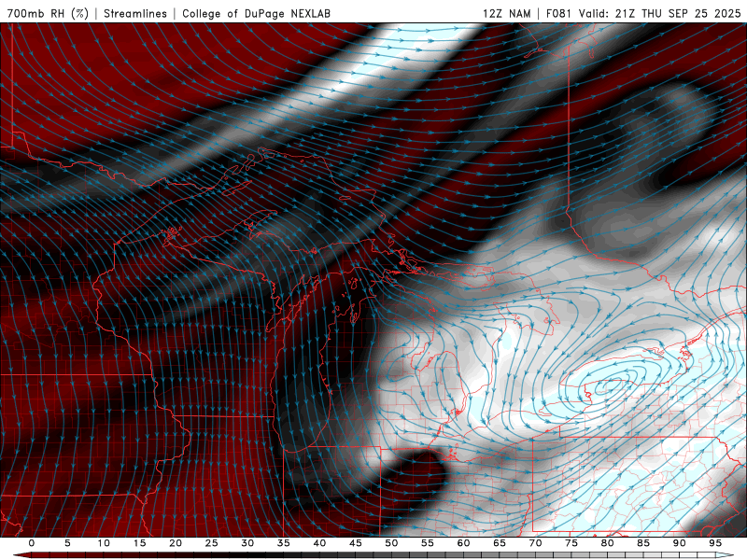Select the colorbar label "80"

click(x=607, y=543)
